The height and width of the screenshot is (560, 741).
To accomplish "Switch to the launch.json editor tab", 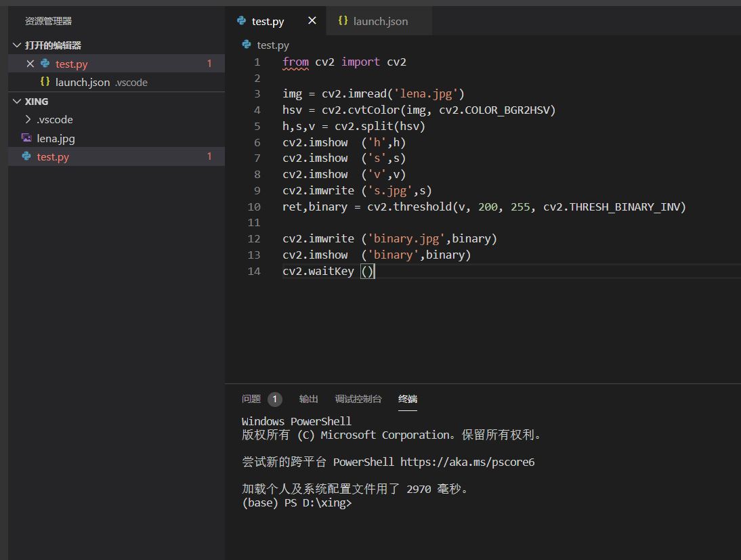I will (x=379, y=21).
